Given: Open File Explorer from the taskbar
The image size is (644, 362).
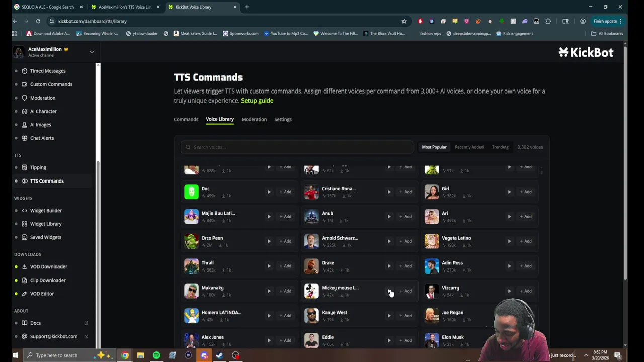Looking at the screenshot, I should click(141, 355).
